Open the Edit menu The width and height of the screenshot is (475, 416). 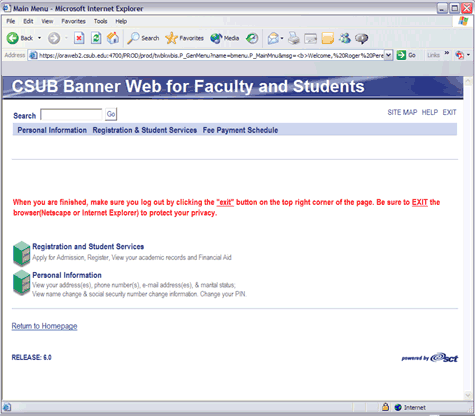(28, 21)
